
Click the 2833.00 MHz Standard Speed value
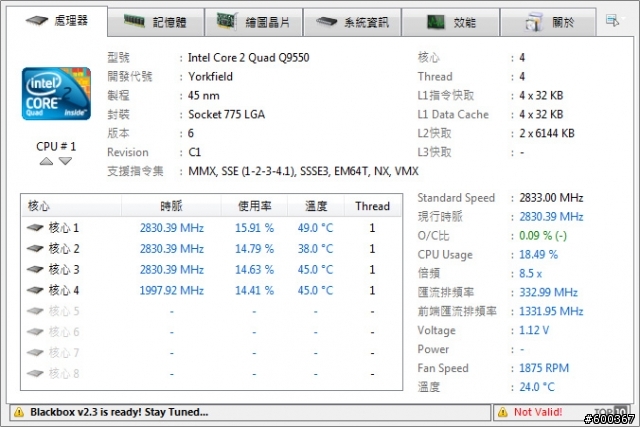(x=551, y=198)
